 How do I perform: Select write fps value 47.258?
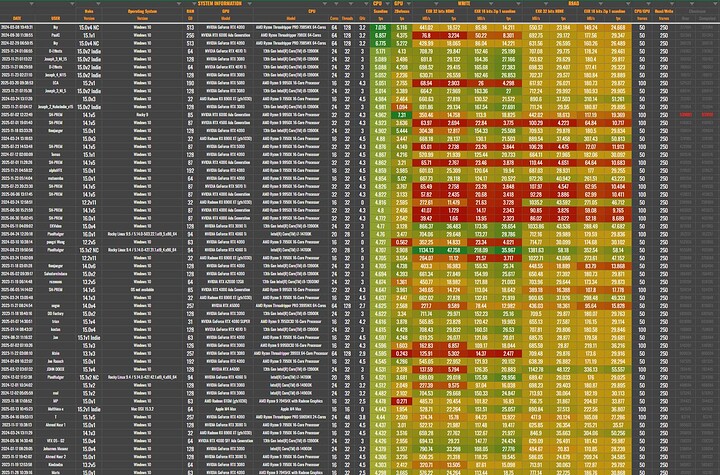pyautogui.click(x=454, y=250)
